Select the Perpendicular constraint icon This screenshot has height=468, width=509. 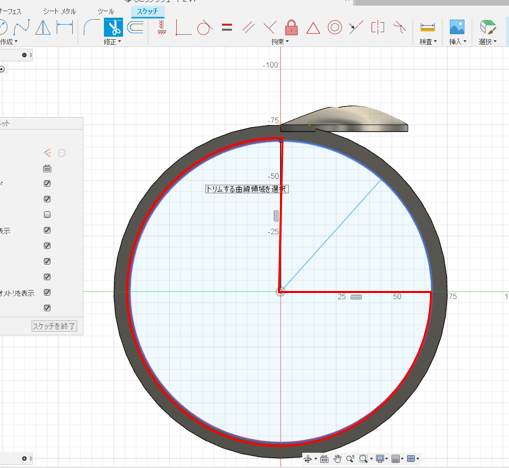[x=269, y=27]
